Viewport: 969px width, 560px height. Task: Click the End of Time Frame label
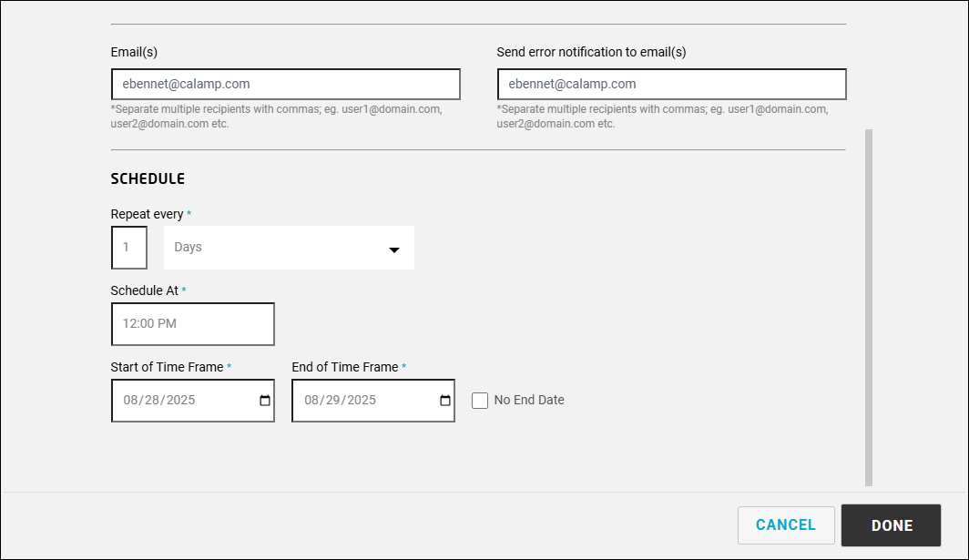[x=345, y=367]
